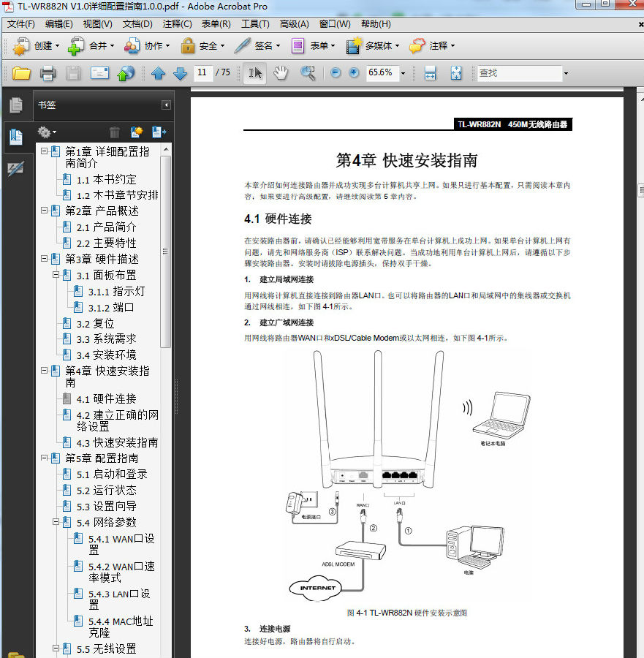This screenshot has width=644, height=658.
Task: Click the Fit Width scrolling icon
Action: (x=430, y=73)
